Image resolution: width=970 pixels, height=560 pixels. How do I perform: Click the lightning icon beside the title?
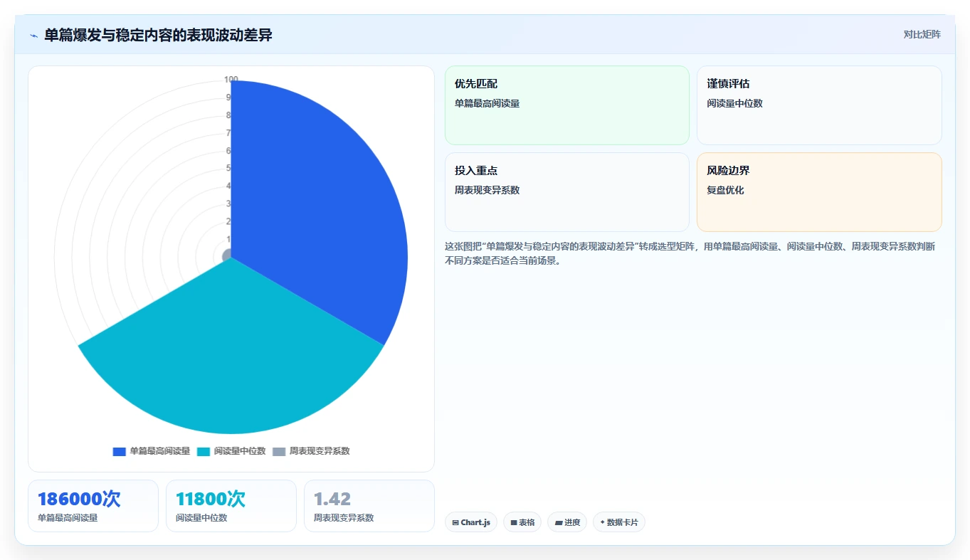tap(33, 36)
